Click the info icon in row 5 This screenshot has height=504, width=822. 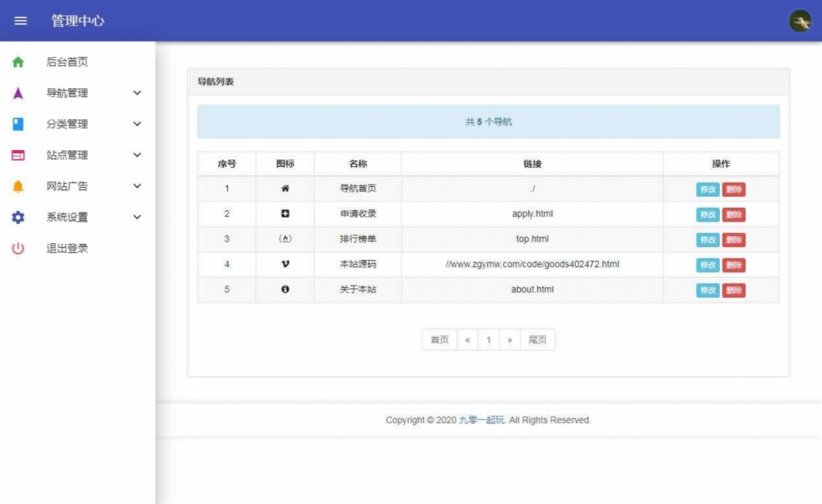(x=285, y=289)
